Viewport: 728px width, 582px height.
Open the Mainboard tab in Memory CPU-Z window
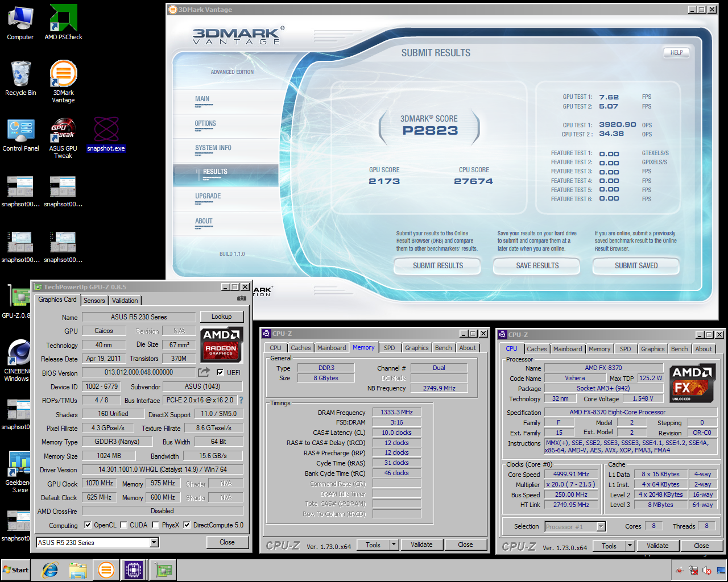pos(332,348)
